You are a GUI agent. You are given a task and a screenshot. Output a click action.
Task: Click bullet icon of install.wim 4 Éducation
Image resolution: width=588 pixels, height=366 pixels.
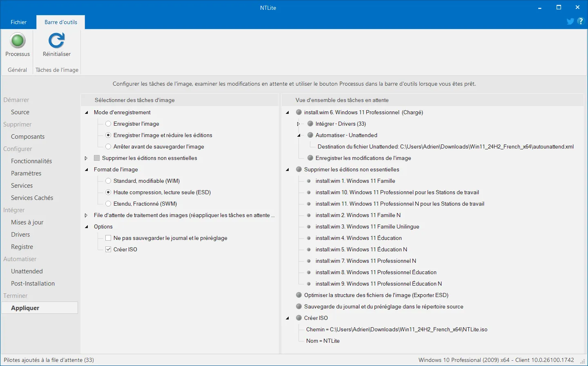(309, 238)
